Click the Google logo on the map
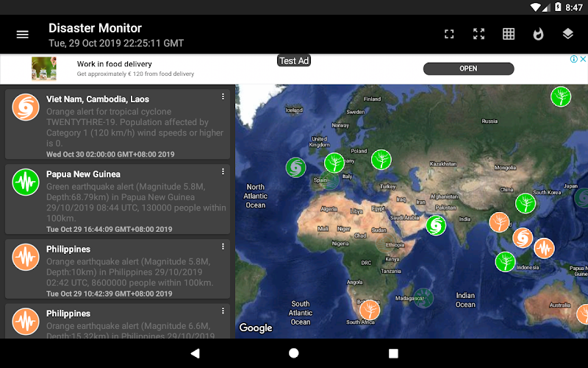Image resolution: width=588 pixels, height=368 pixels. 256,328
